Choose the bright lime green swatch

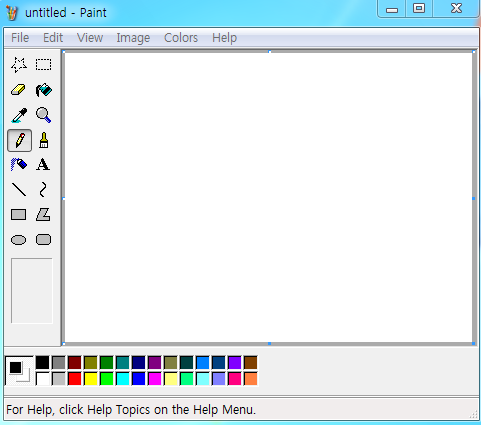(x=107, y=379)
